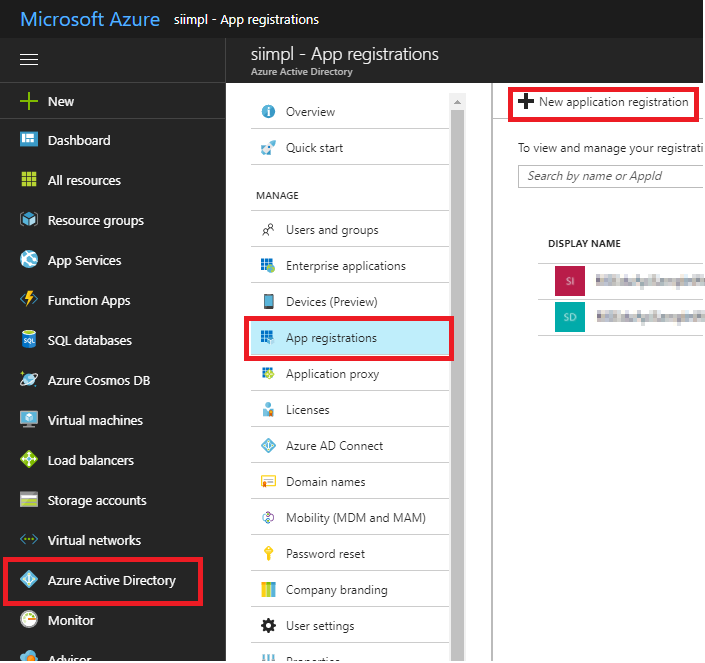
Task: Select the All resources grid icon
Action: coord(29,179)
